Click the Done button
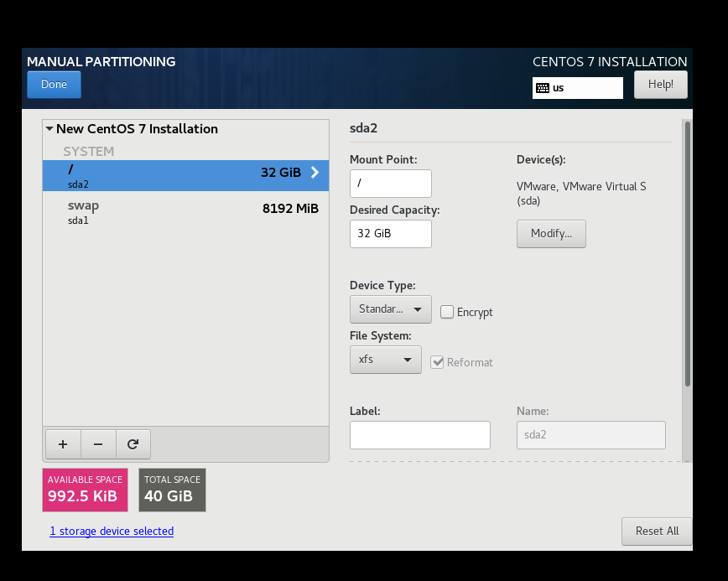Image resolution: width=728 pixels, height=581 pixels. coord(54,85)
